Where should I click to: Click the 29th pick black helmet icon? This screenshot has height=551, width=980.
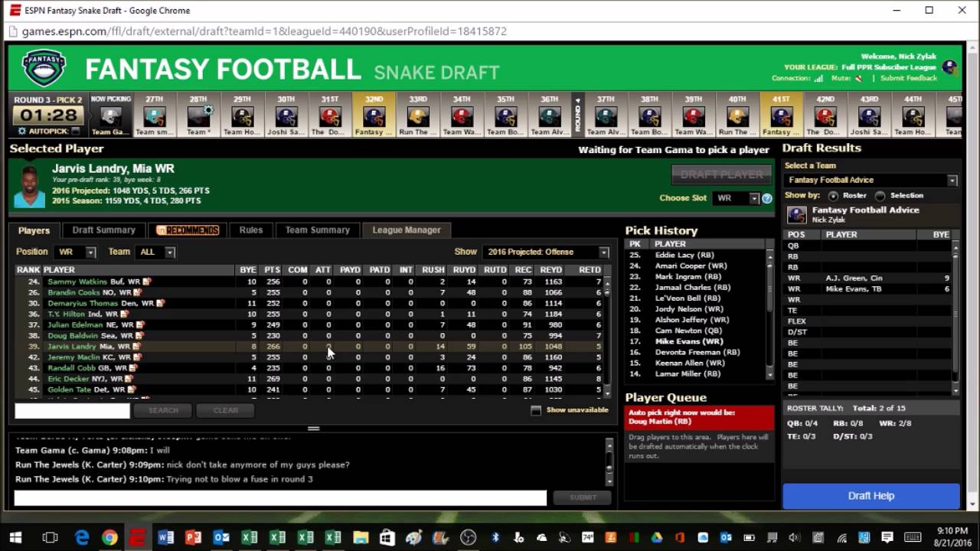[243, 117]
